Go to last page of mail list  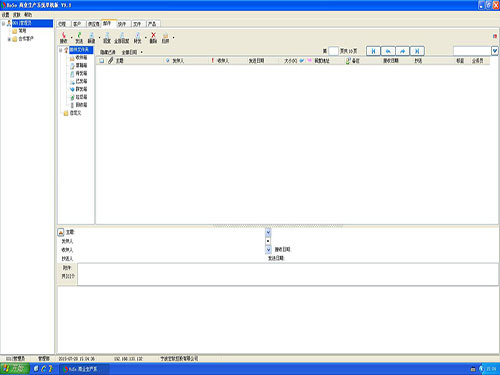pyautogui.click(x=417, y=51)
